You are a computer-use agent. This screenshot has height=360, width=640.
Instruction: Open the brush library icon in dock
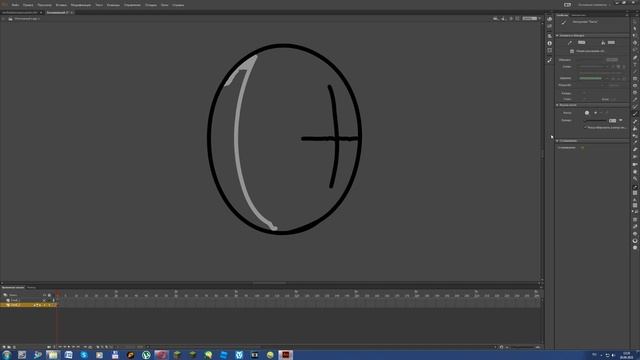click(549, 60)
